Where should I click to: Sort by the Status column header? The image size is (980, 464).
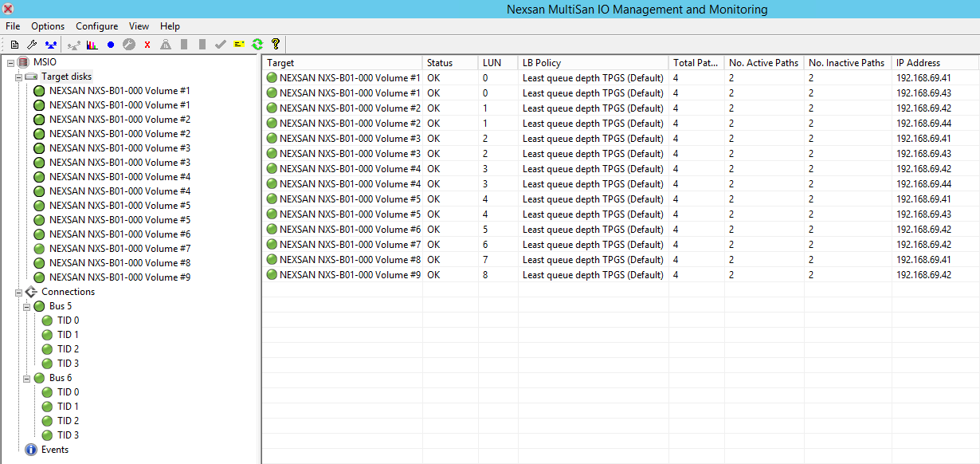click(x=450, y=63)
